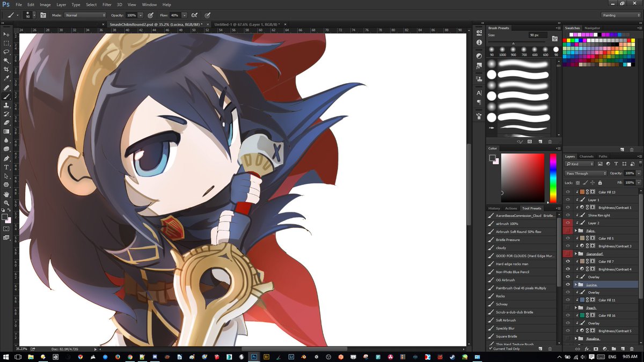Create a new group folder icon
The image size is (644, 362).
pyautogui.click(x=615, y=349)
